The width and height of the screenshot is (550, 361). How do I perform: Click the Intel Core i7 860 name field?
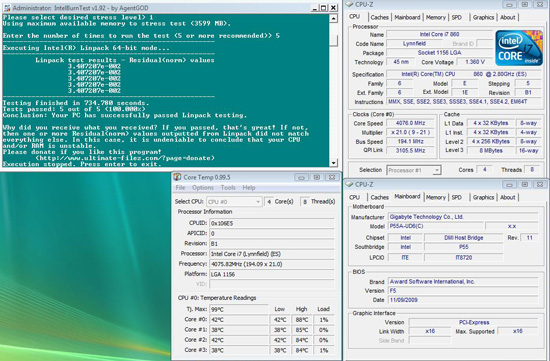tap(440, 34)
